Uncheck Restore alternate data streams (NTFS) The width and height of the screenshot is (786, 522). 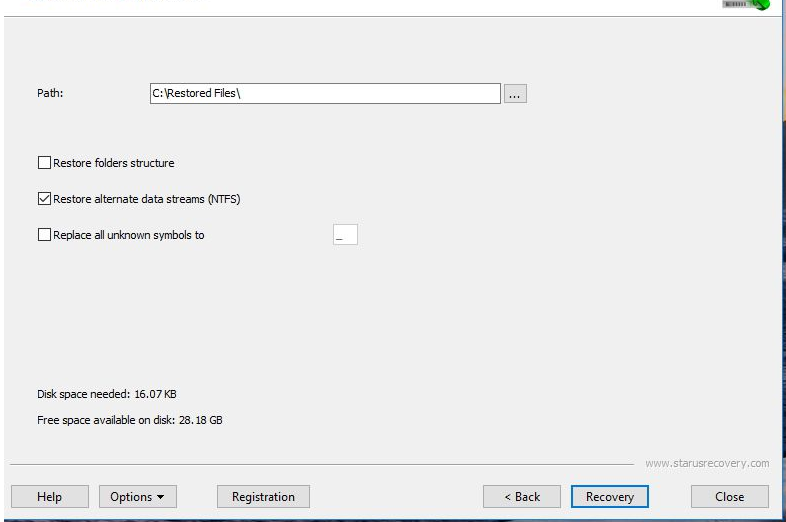click(44, 199)
